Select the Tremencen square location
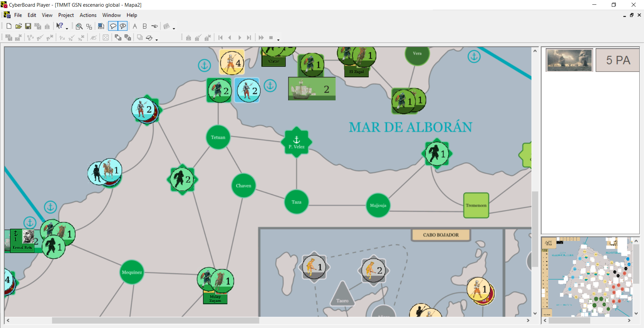The width and height of the screenshot is (644, 328). point(476,205)
